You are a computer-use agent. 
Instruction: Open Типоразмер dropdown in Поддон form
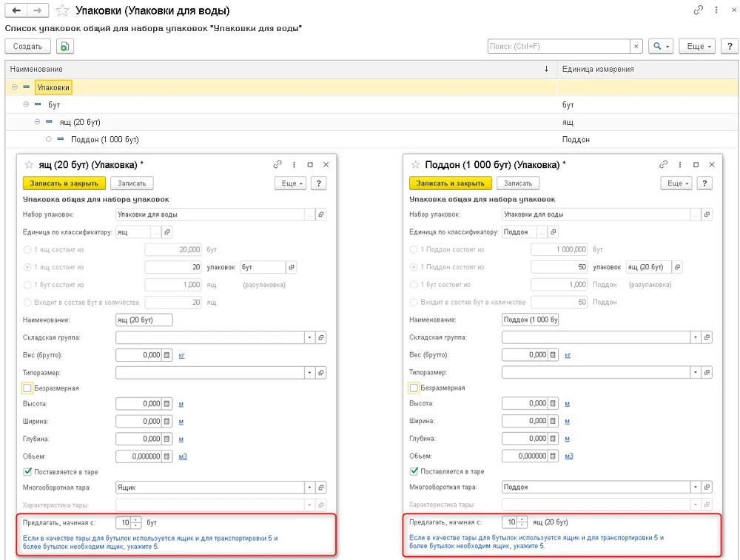[696, 373]
